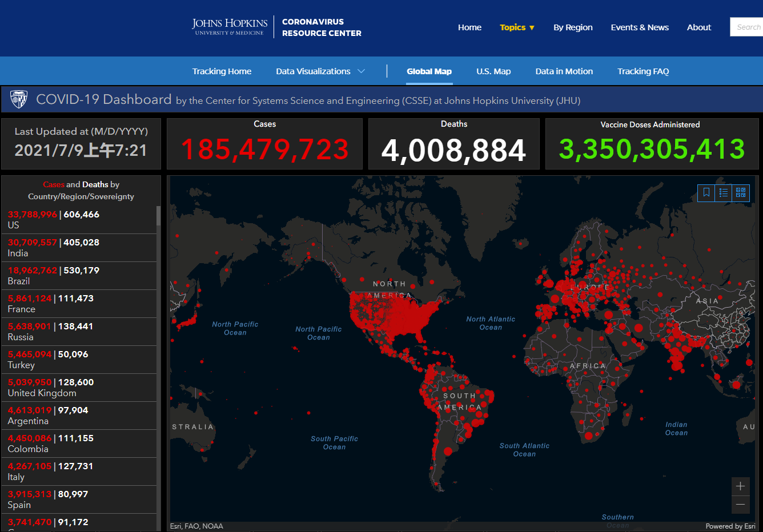This screenshot has width=763, height=532.
Task: Go to Tracking Home
Action: point(222,71)
